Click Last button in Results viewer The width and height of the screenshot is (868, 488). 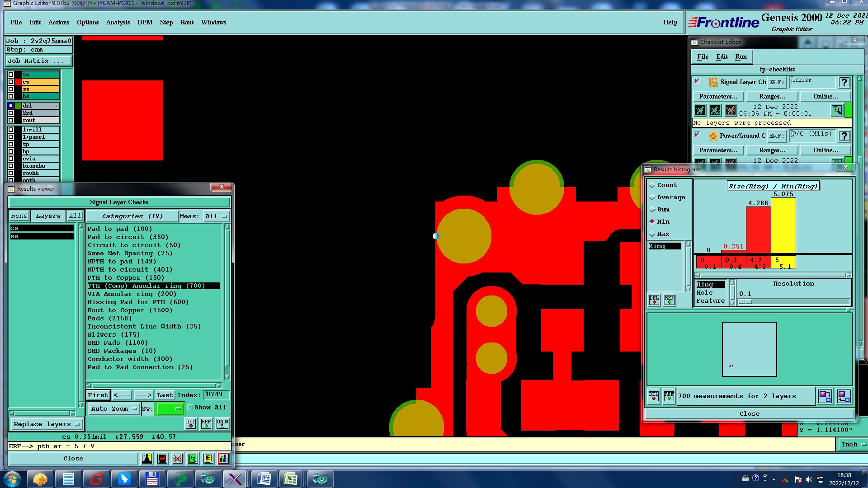pyautogui.click(x=165, y=395)
